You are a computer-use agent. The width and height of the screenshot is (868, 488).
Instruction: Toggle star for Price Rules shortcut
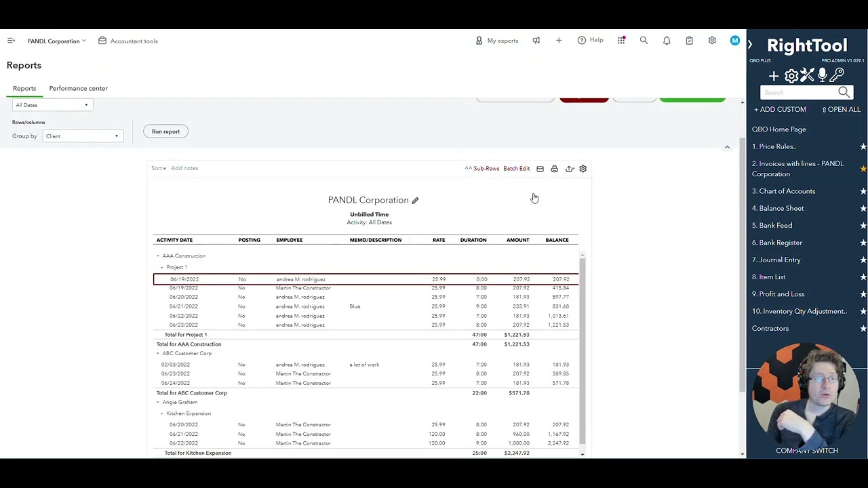tap(863, 146)
